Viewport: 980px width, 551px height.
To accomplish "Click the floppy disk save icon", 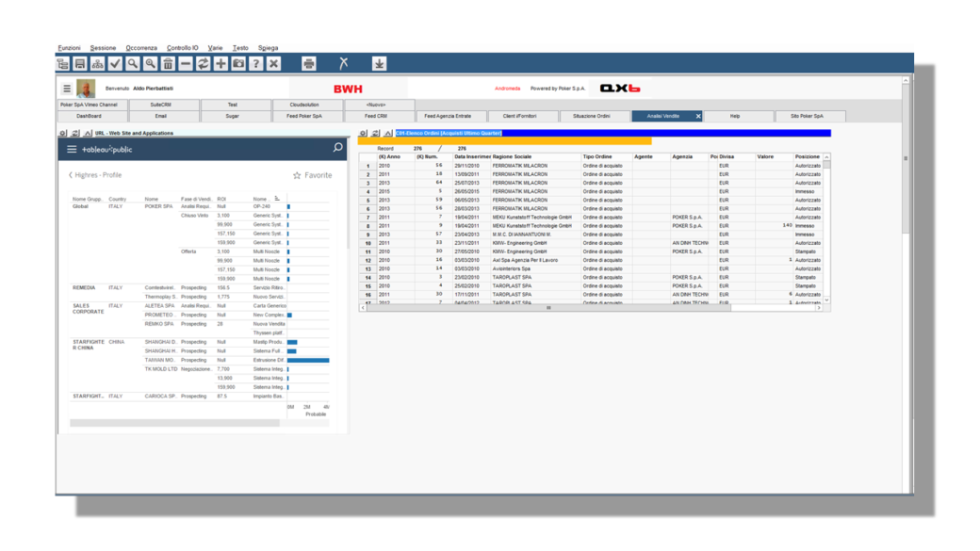I will click(80, 64).
